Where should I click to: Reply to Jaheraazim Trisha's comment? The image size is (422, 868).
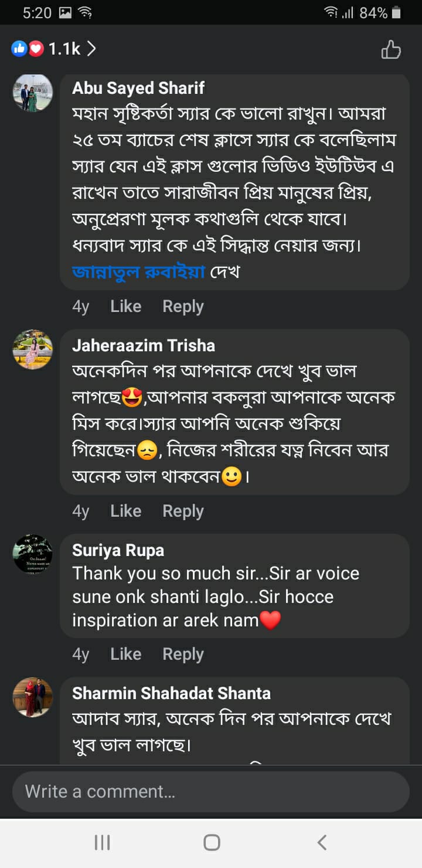(x=183, y=511)
